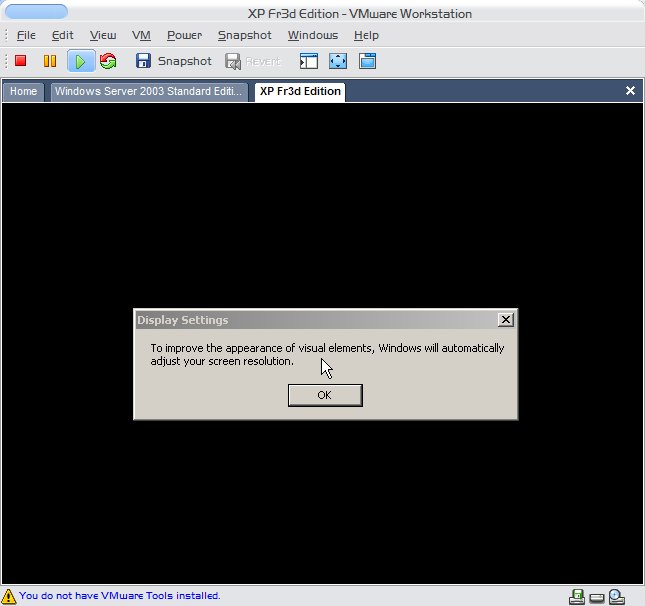Click 'You do not have VMware Tools installed' link
The height and width of the screenshot is (606, 645).
pyautogui.click(x=120, y=596)
